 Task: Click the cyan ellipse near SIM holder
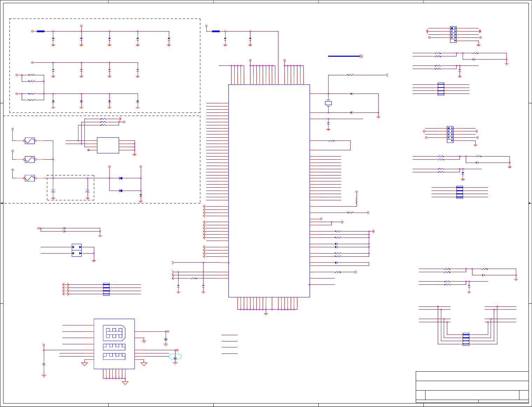(175, 357)
